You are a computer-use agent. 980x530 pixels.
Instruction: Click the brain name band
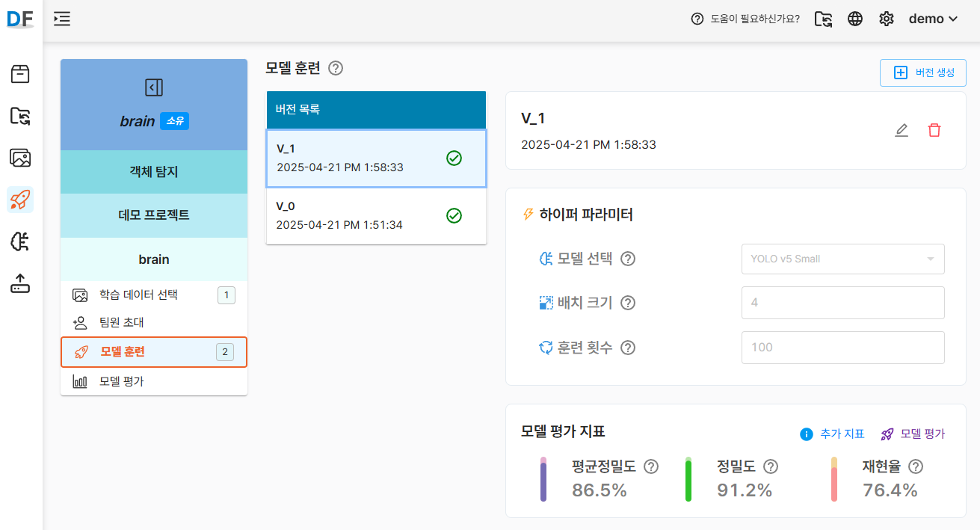coord(153,259)
